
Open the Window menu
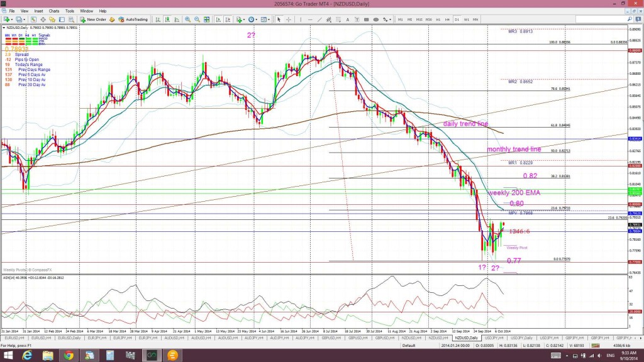86,11
